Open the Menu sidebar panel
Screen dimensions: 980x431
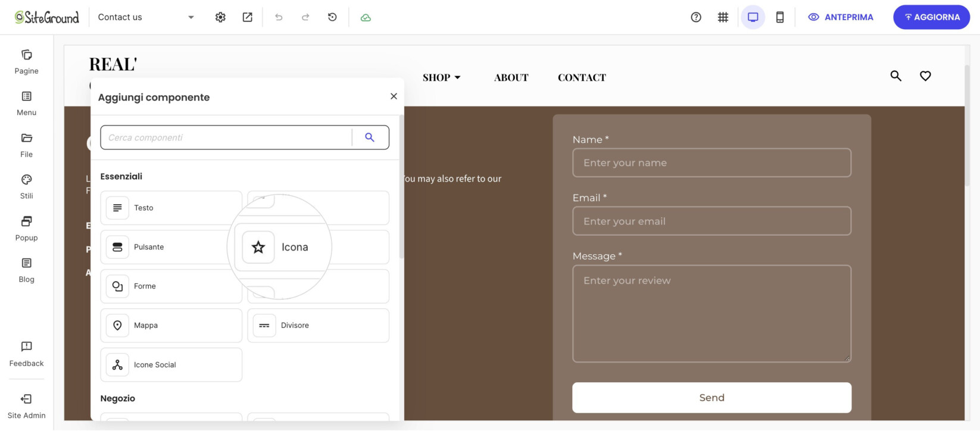(27, 104)
